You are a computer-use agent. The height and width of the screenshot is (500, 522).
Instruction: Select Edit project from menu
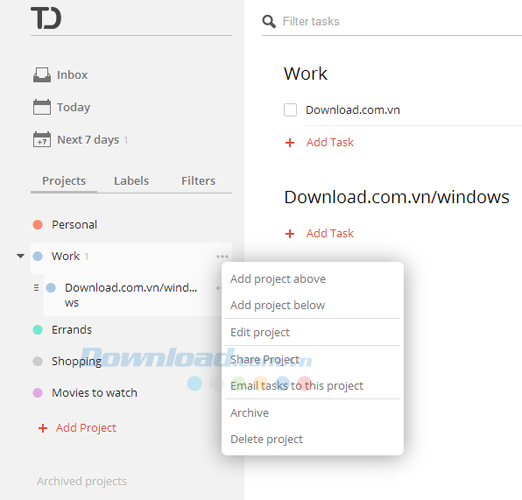[x=260, y=333]
